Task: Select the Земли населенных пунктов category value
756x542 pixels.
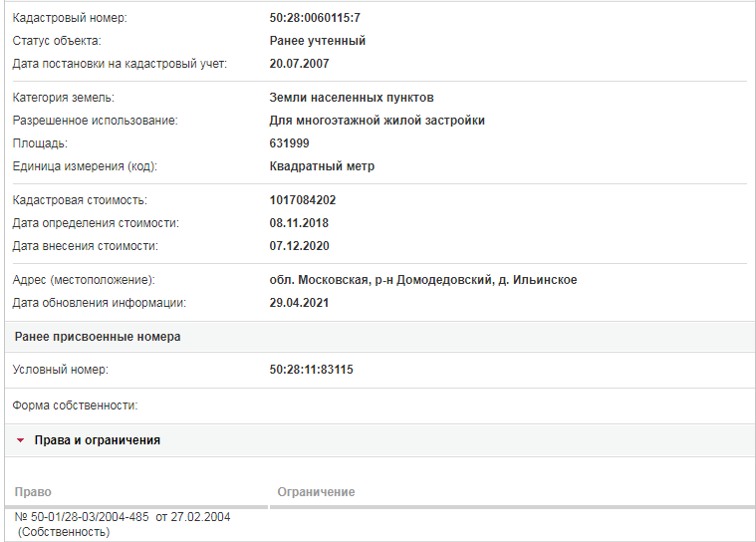Action: tap(352, 98)
